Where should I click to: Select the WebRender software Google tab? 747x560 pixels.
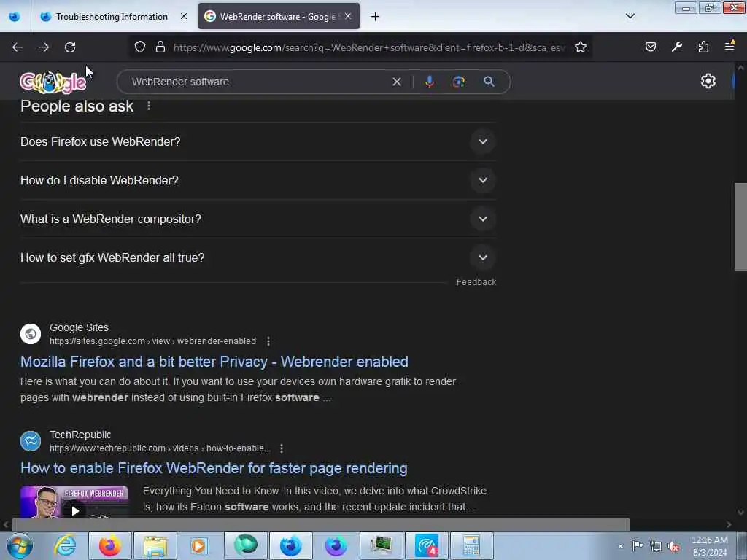(x=279, y=17)
